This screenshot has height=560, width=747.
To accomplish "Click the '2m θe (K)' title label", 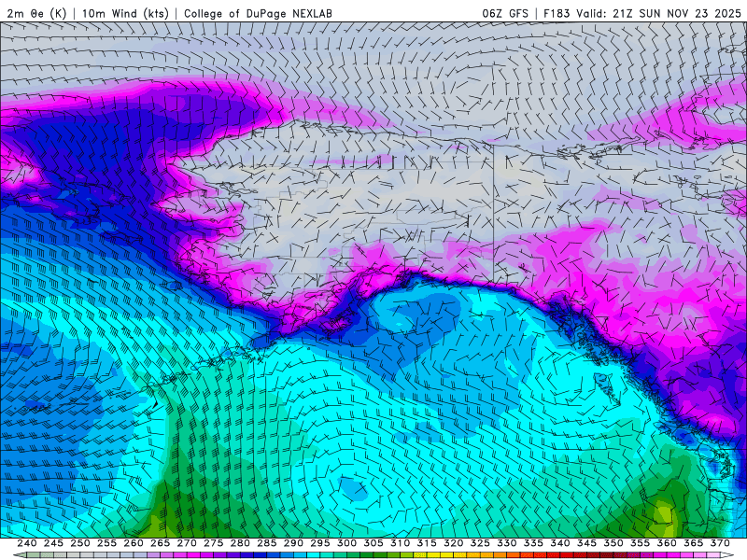I will pos(36,13).
